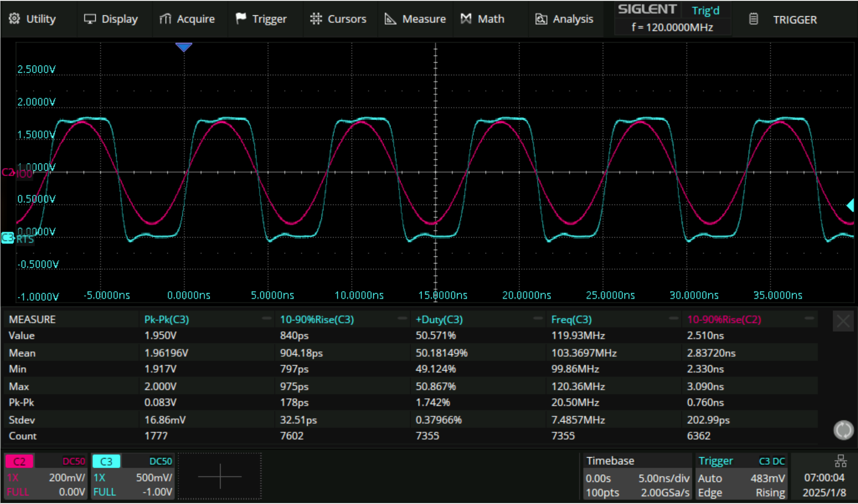Click the 2.00GSa/s sample rate
This screenshot has height=504, width=858.
click(665, 493)
